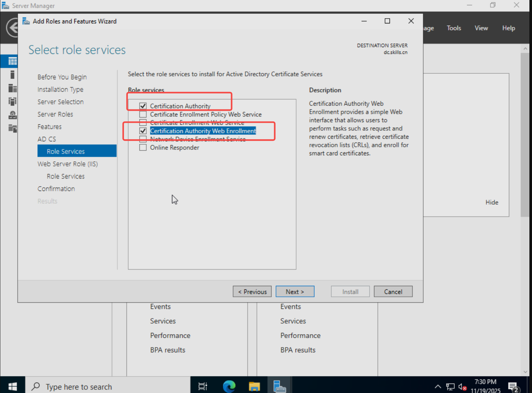This screenshot has width=532, height=393.
Task: Select Certification Authority Web Enrollment label
Action: click(x=203, y=131)
